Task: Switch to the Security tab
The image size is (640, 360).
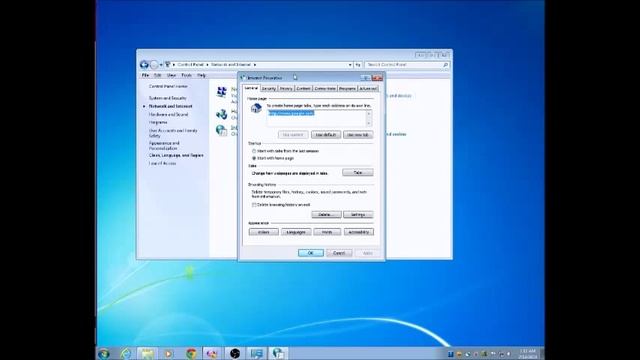Action: point(269,89)
